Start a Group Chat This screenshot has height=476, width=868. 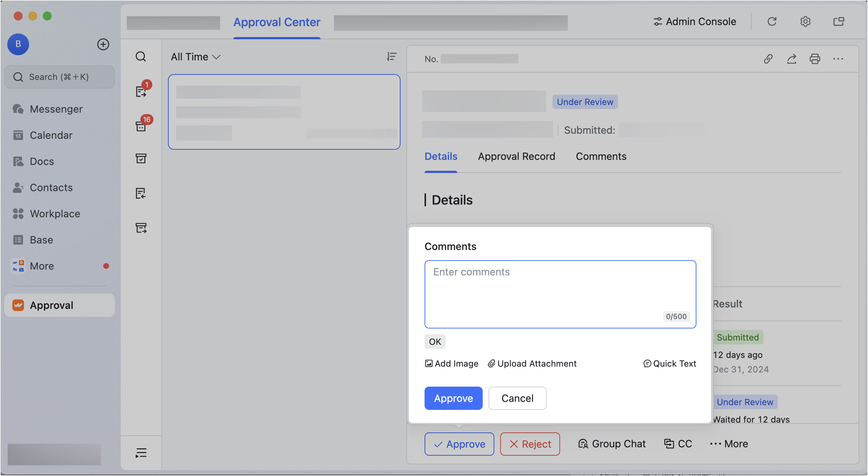612,444
